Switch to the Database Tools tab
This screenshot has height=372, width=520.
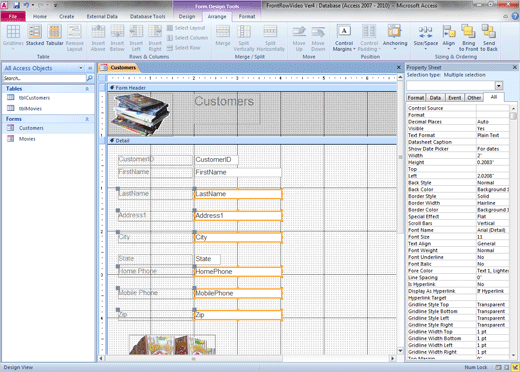point(147,16)
